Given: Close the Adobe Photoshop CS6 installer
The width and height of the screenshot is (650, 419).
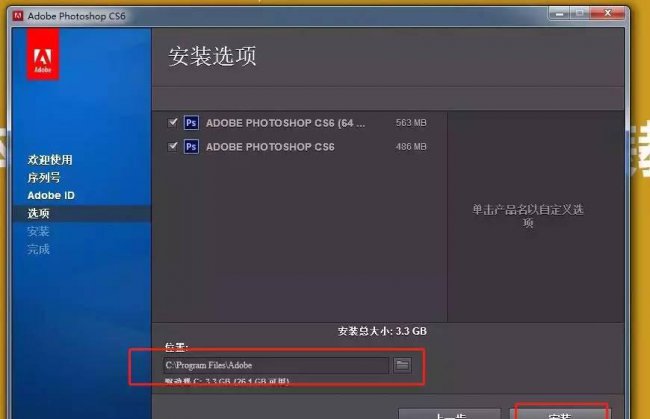Looking at the screenshot, I should click(x=608, y=13).
